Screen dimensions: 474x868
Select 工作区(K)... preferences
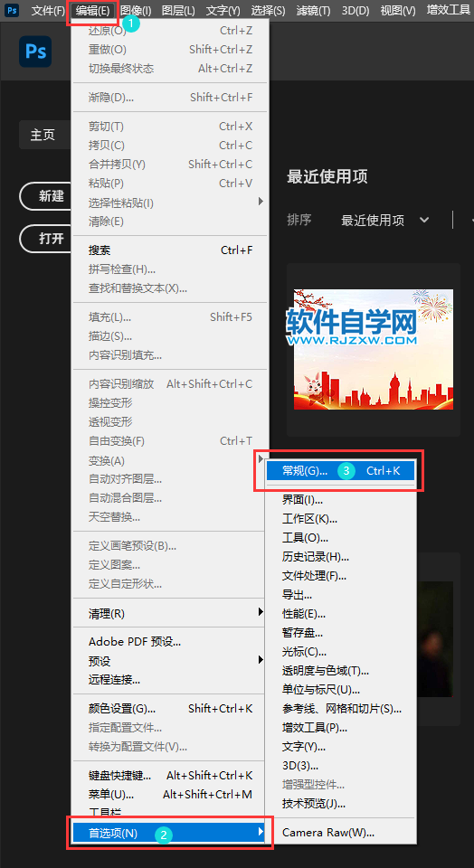point(340,519)
